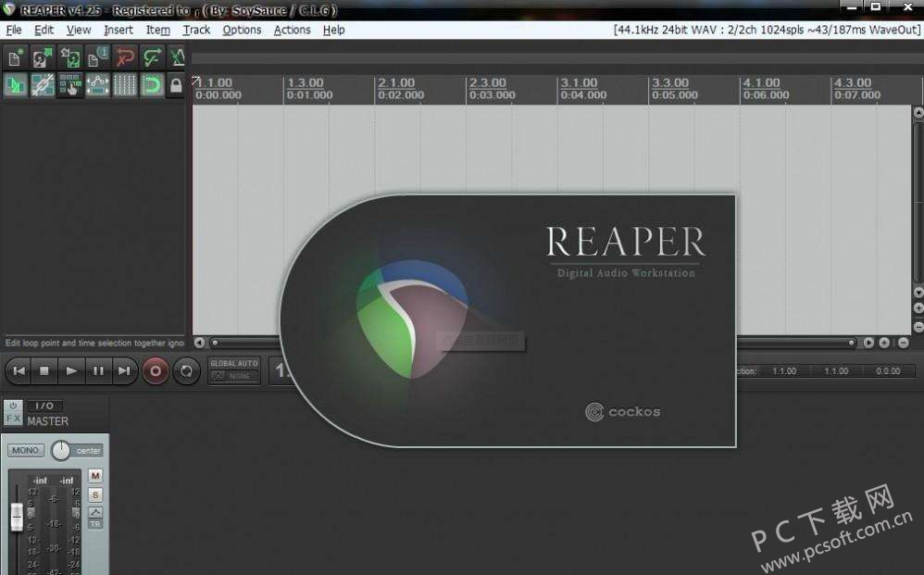Viewport: 924px width, 575px height.
Task: Go to project end transport button
Action: pyautogui.click(x=124, y=370)
